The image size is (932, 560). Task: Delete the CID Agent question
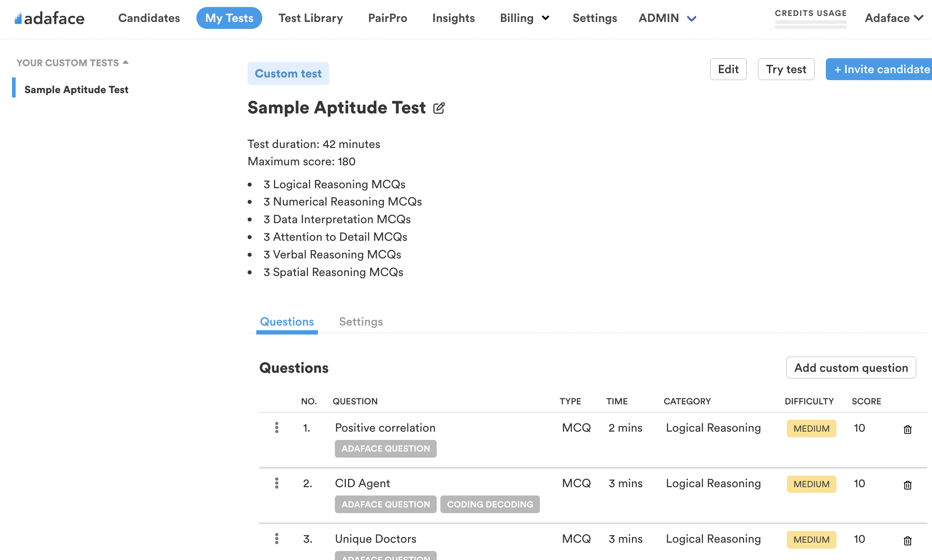point(907,485)
